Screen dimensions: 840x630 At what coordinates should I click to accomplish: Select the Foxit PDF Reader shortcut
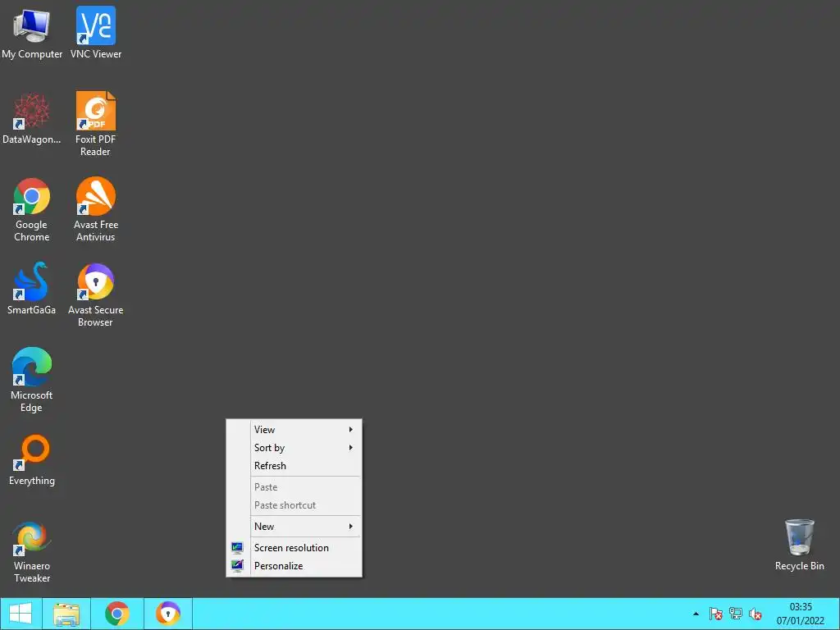click(95, 125)
